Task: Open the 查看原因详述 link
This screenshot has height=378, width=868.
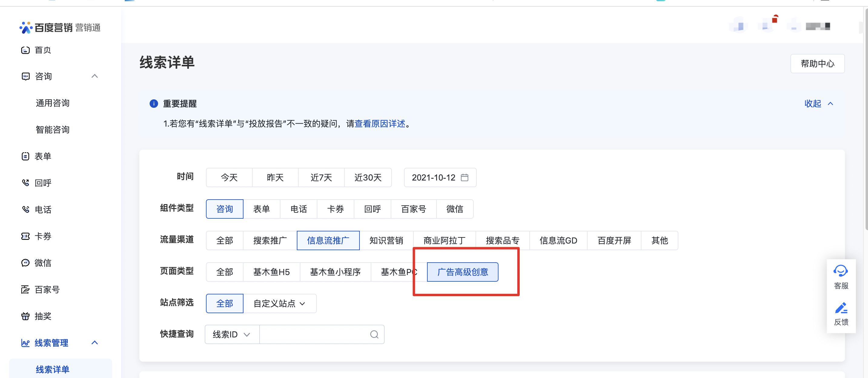Action: pyautogui.click(x=380, y=124)
